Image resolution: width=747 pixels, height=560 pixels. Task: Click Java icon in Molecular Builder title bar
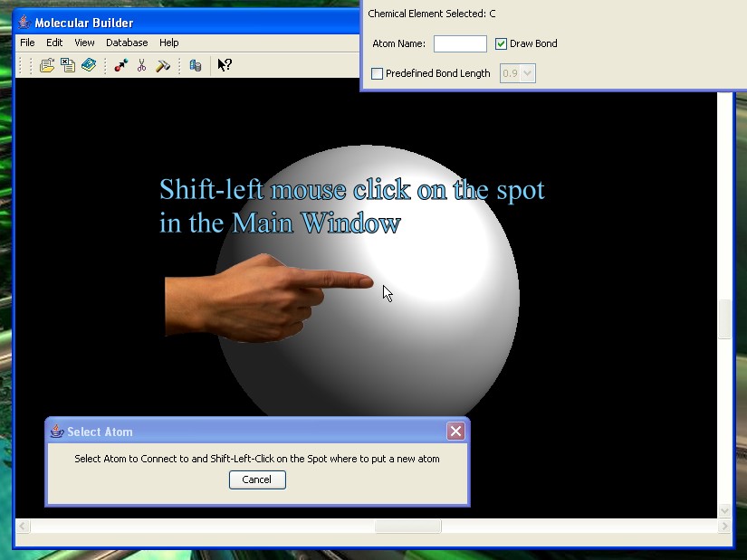[24, 22]
